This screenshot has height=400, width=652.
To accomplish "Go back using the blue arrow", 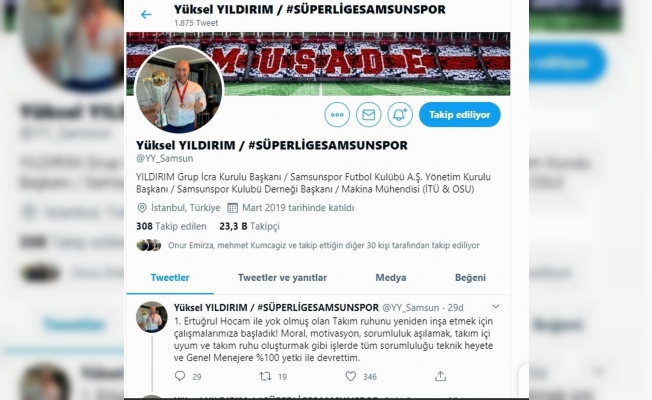I will pos(146,15).
